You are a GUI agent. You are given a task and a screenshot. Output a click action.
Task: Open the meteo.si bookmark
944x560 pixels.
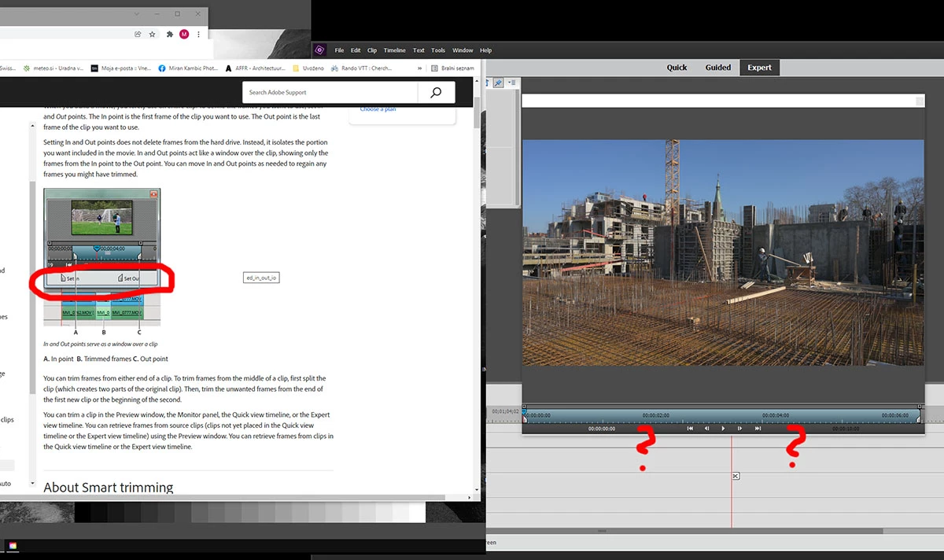tap(53, 68)
